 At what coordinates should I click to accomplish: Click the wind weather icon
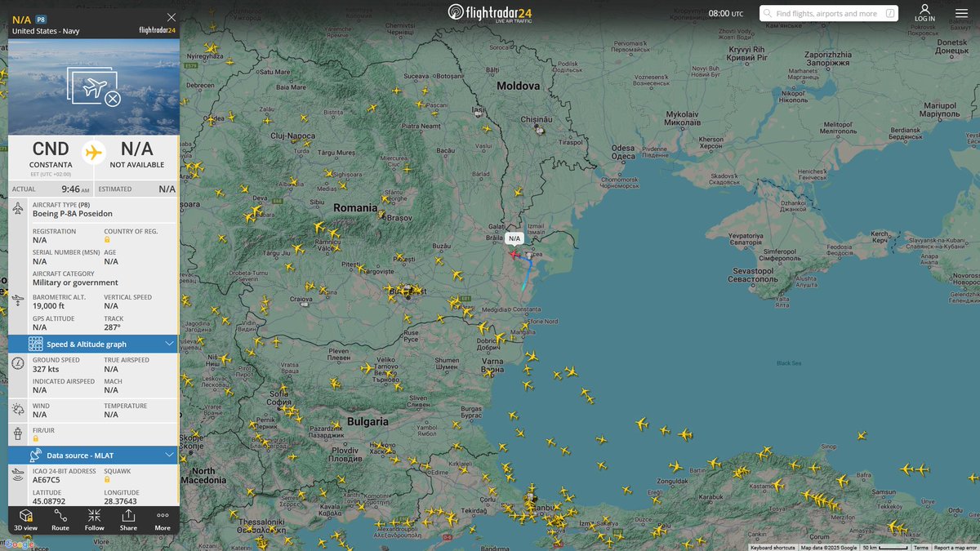click(x=18, y=409)
